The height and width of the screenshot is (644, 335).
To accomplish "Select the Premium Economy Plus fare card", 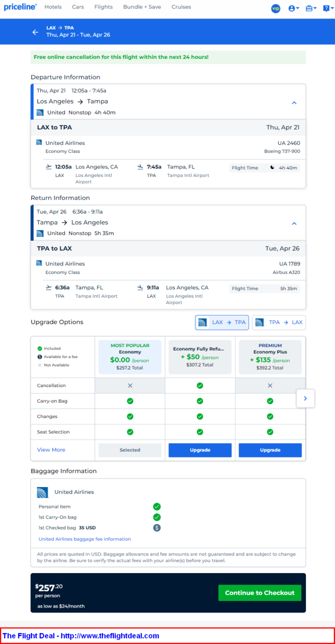I will click(270, 357).
